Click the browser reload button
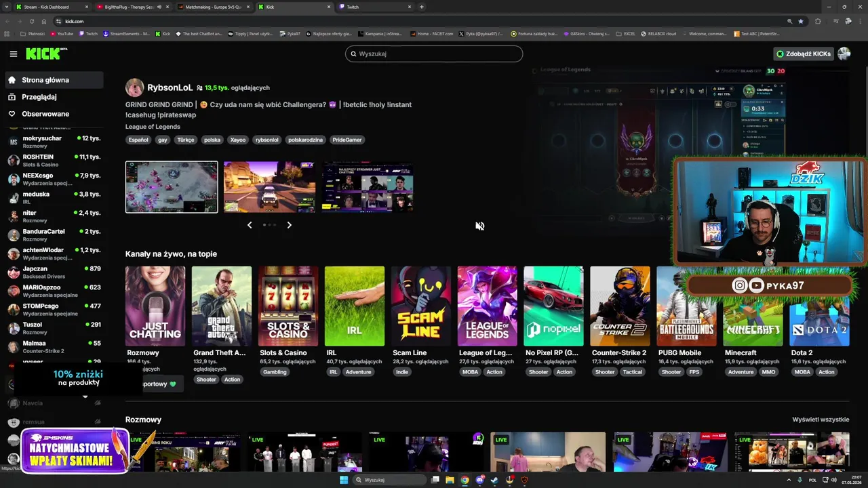The height and width of the screenshot is (488, 868). tap(31, 21)
